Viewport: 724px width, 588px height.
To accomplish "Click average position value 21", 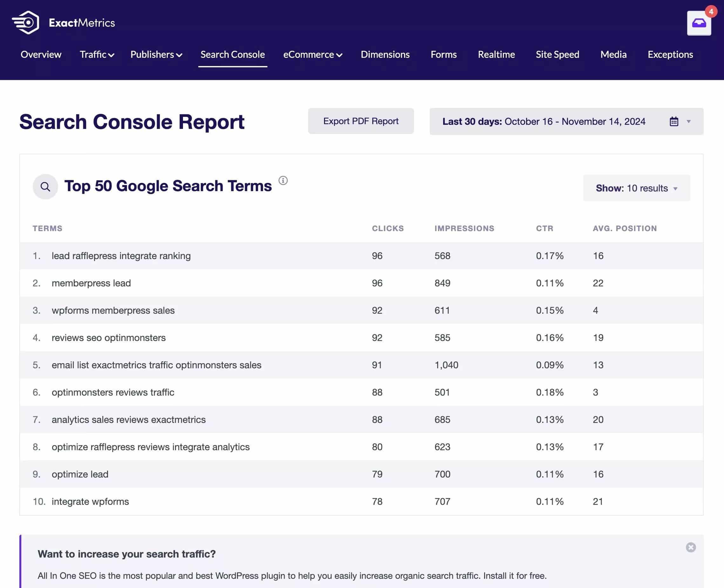I will pyautogui.click(x=598, y=501).
